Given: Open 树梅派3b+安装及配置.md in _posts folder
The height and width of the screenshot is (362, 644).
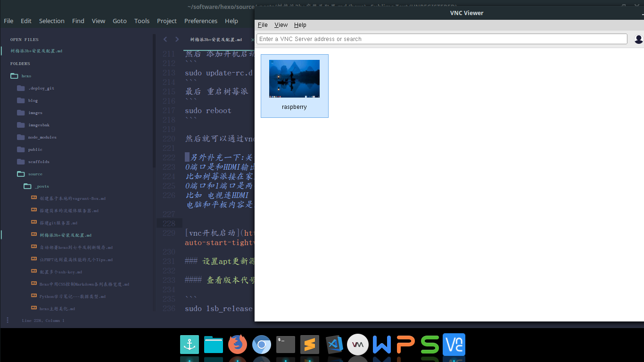Looking at the screenshot, I should (66, 235).
